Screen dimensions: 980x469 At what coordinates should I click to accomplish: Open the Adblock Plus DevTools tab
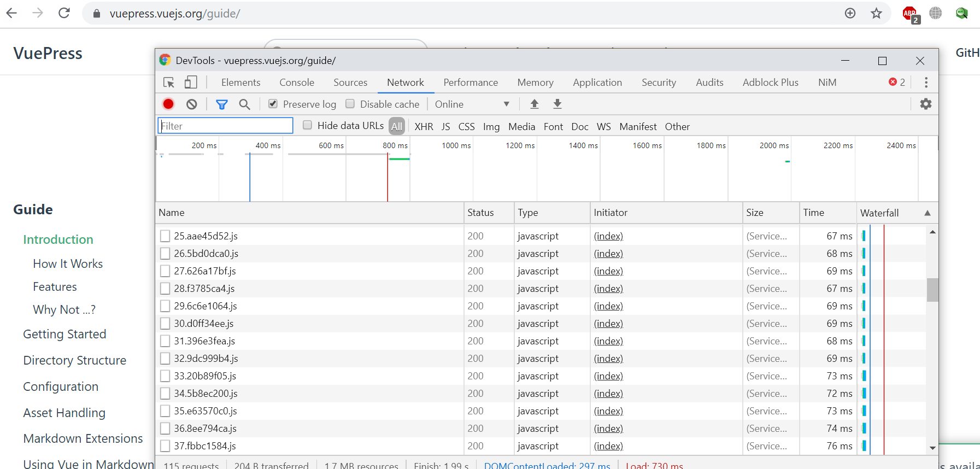(771, 83)
